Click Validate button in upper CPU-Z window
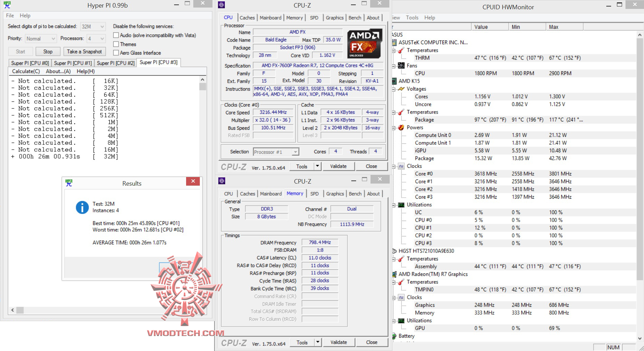Viewport: 644px width, 351px height. pyautogui.click(x=338, y=166)
